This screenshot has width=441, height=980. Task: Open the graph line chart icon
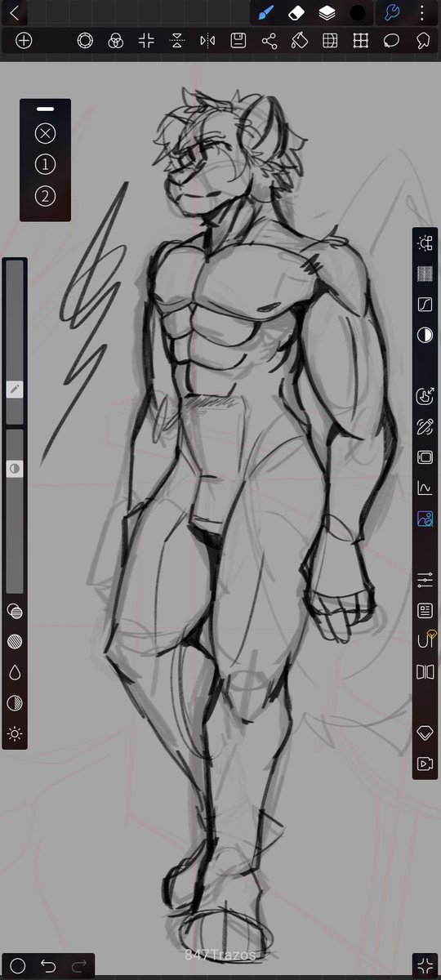point(425,488)
